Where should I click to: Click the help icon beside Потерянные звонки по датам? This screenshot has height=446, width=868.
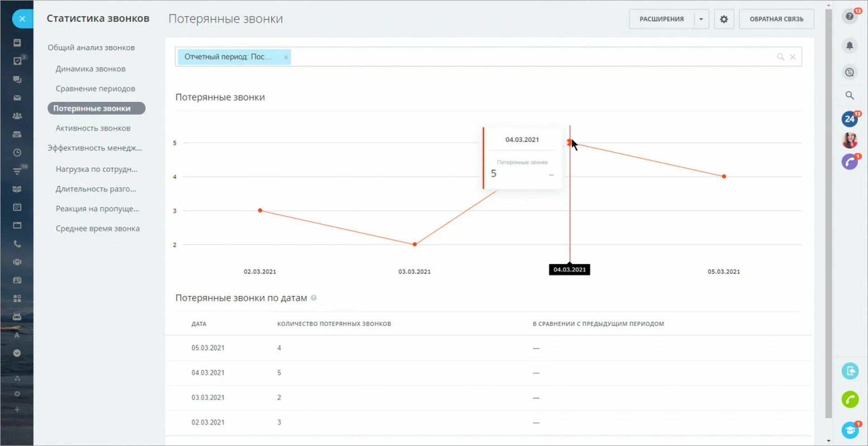pos(314,298)
